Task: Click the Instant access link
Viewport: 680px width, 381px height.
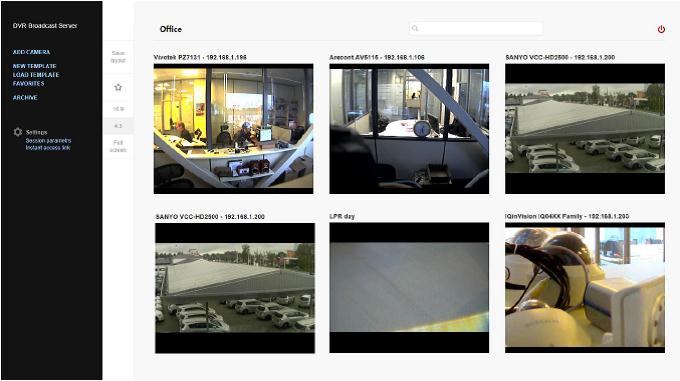Action: 48,148
